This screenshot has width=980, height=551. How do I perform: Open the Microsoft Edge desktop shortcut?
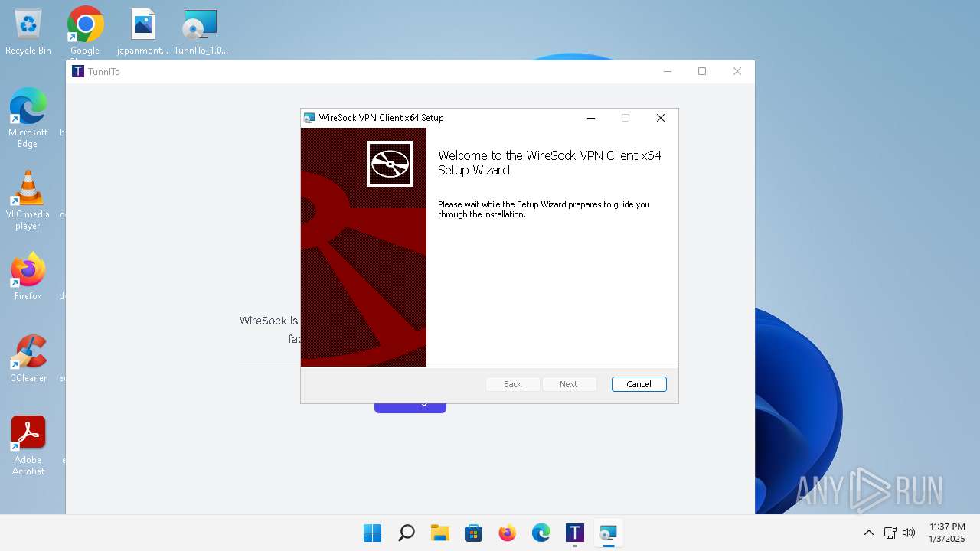[x=28, y=117]
